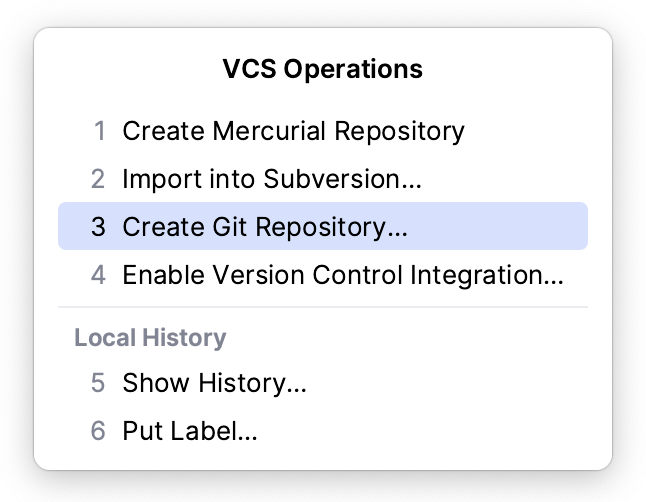The height and width of the screenshot is (502, 646).
Task: Click the number 6 beside Put Label
Action: click(98, 431)
